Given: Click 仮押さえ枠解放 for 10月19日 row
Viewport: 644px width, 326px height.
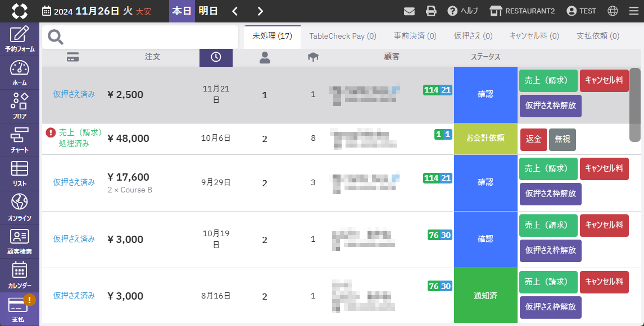Looking at the screenshot, I should tap(550, 251).
